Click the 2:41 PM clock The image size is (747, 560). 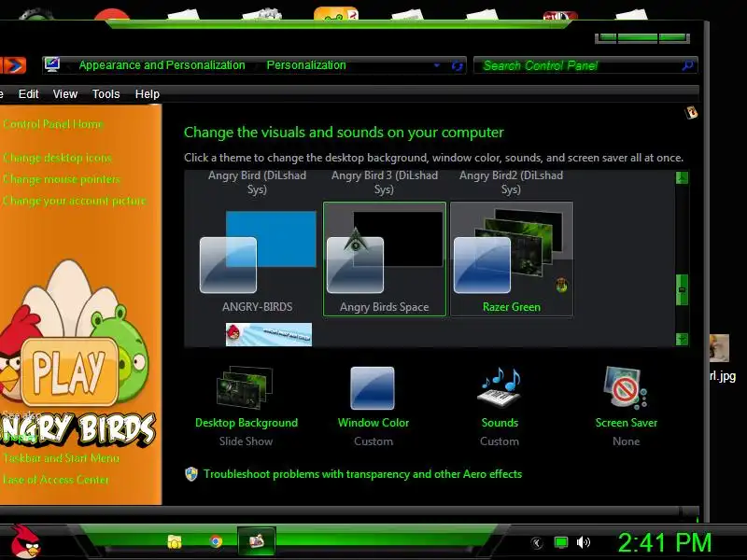(x=665, y=543)
